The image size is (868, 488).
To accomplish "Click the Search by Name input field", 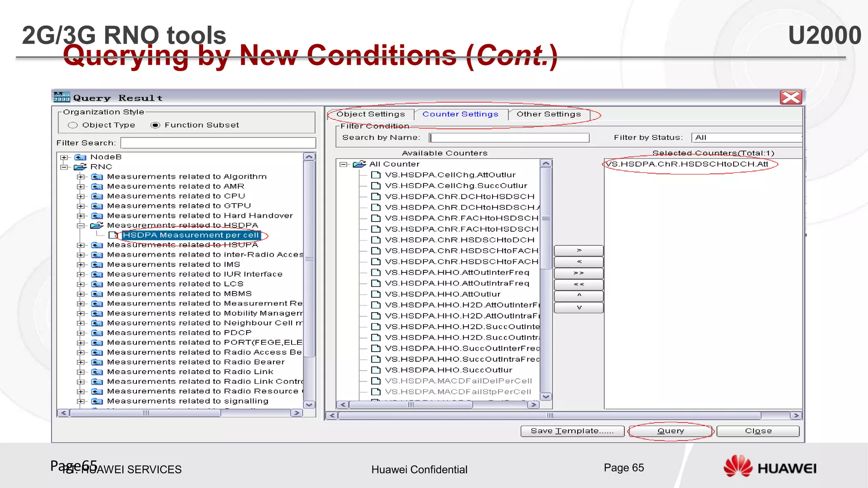I will point(509,138).
